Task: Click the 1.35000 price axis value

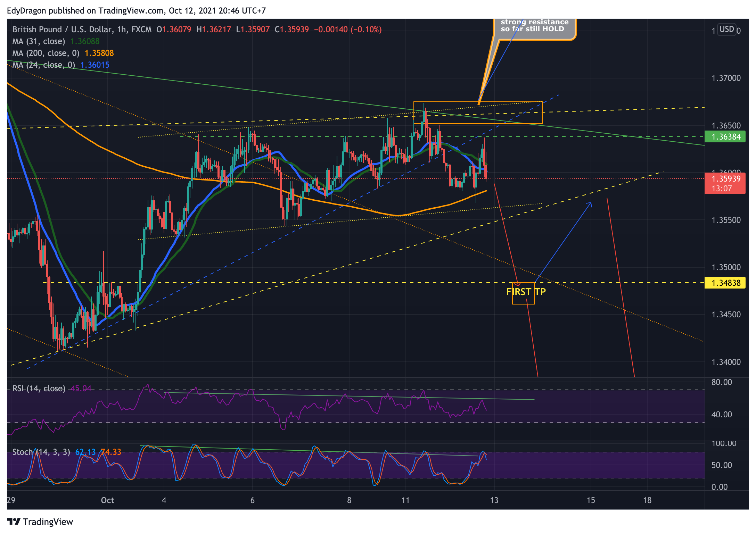Action: (726, 267)
